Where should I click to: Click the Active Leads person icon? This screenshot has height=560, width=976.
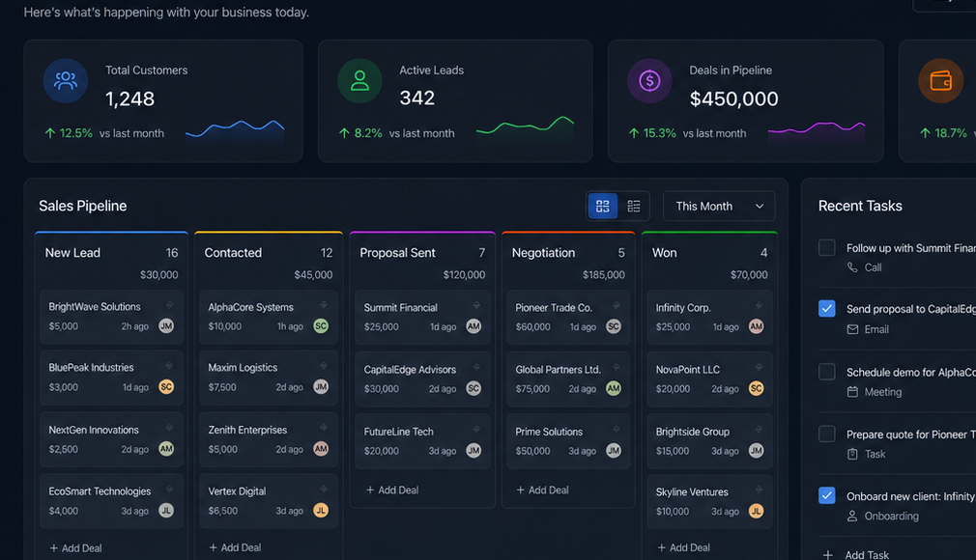click(359, 81)
